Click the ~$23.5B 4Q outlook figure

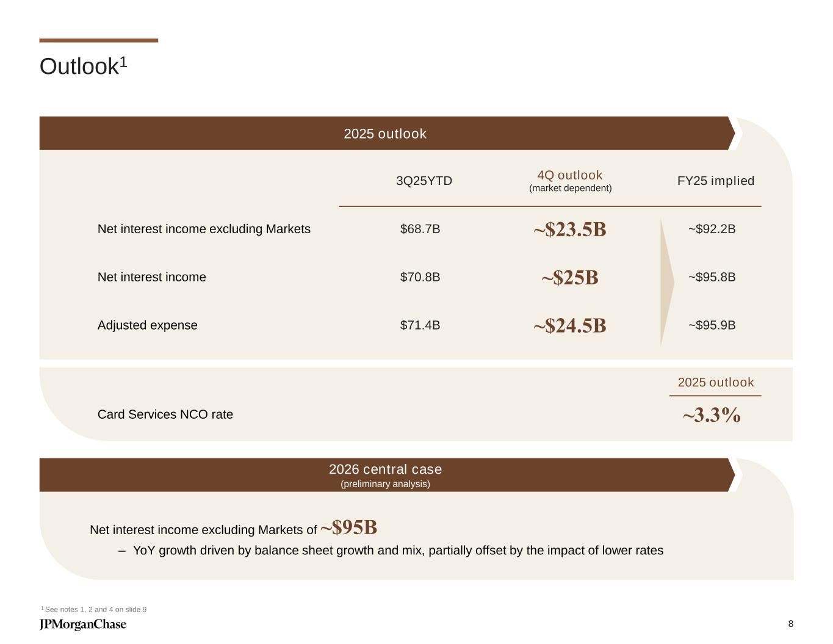(x=569, y=230)
